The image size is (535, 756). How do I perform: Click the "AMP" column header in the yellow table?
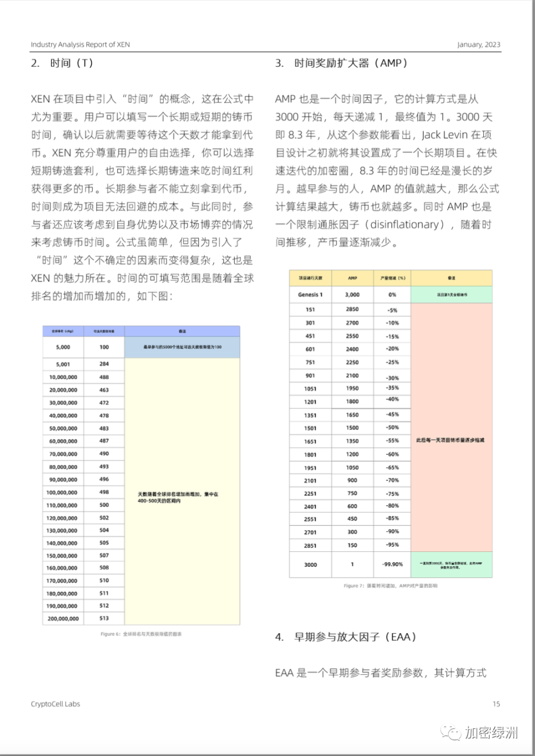click(352, 278)
